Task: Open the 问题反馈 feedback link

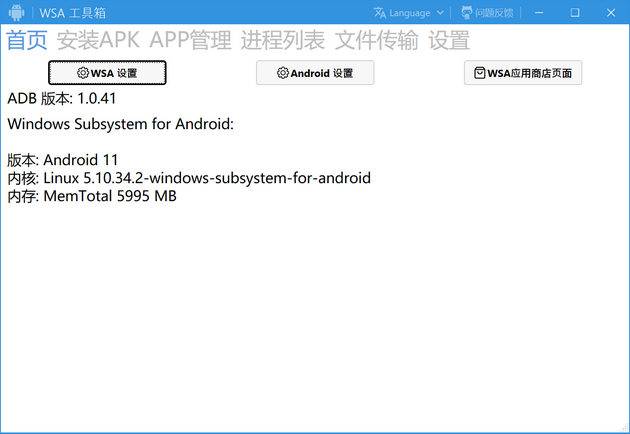Action: click(494, 13)
